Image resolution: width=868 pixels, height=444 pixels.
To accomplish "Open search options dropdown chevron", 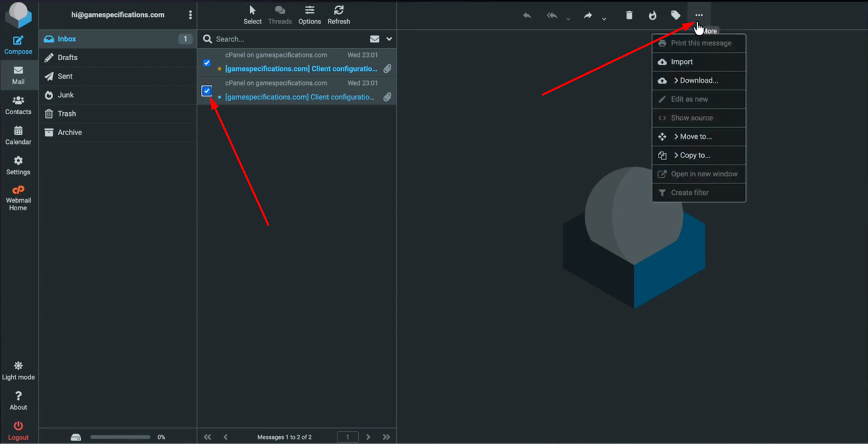I will 389,39.
